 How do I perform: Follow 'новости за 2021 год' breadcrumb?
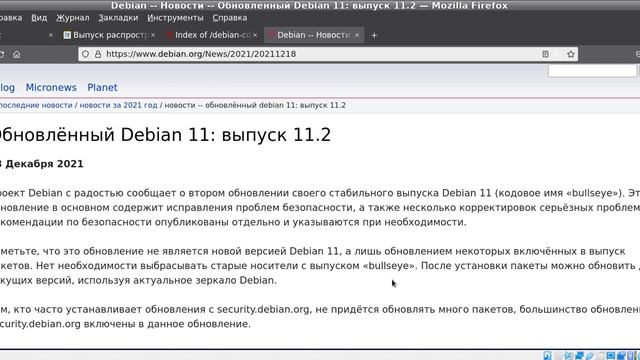[118, 105]
